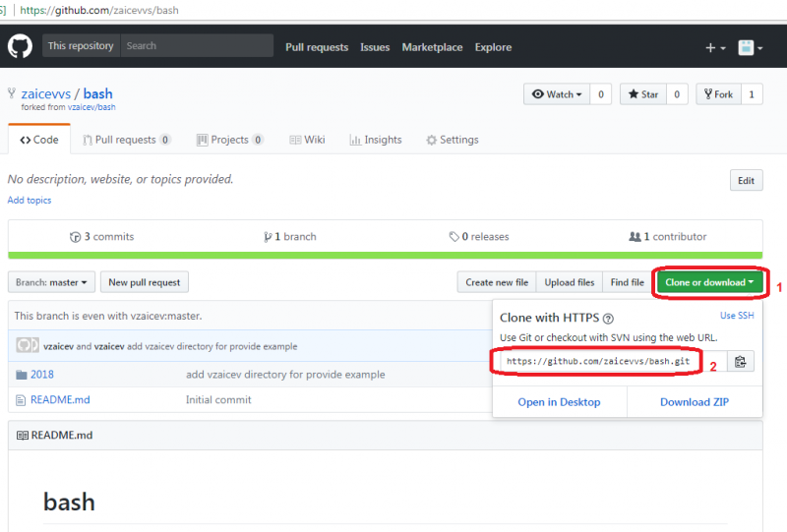The image size is (787, 532).
Task: Open Explore in top navigation
Action: (494, 47)
